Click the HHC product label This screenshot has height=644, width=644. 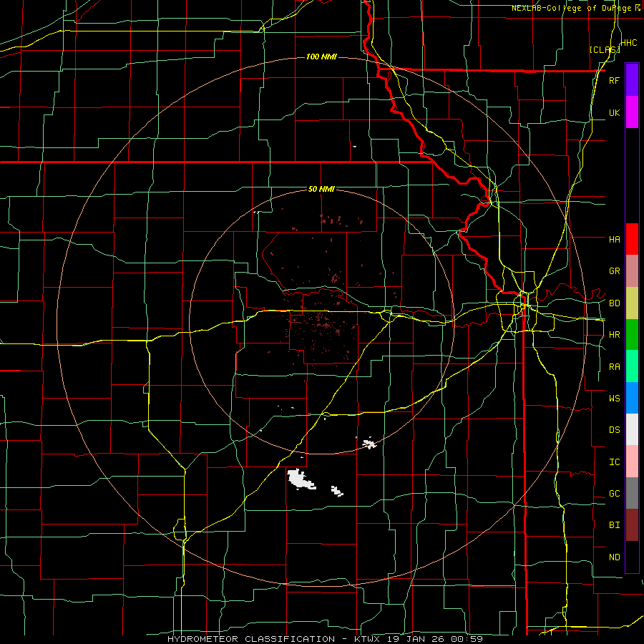[629, 43]
